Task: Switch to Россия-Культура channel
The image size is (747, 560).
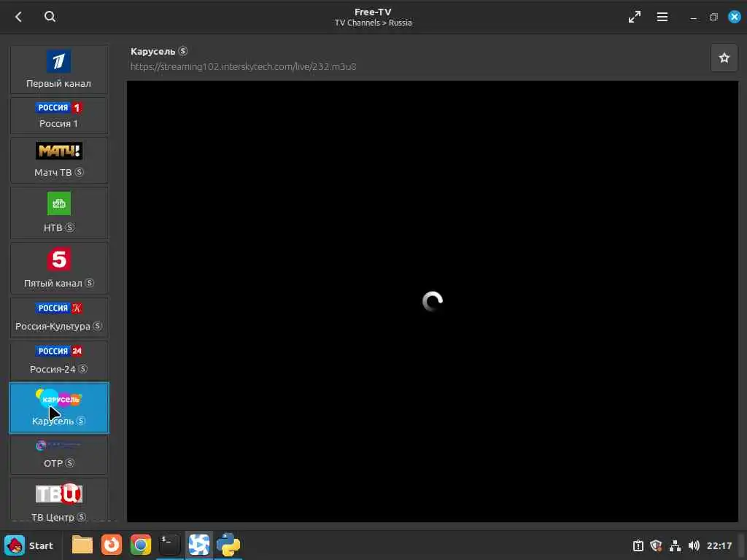Action: 59,317
